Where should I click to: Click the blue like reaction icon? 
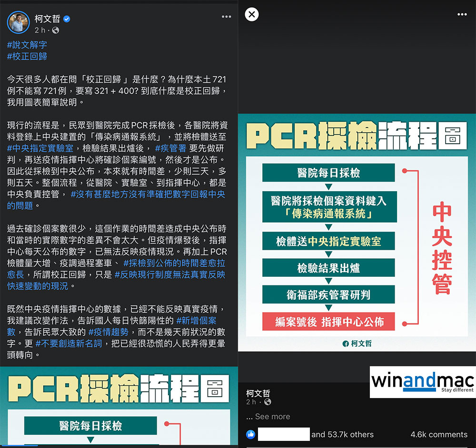click(x=250, y=434)
